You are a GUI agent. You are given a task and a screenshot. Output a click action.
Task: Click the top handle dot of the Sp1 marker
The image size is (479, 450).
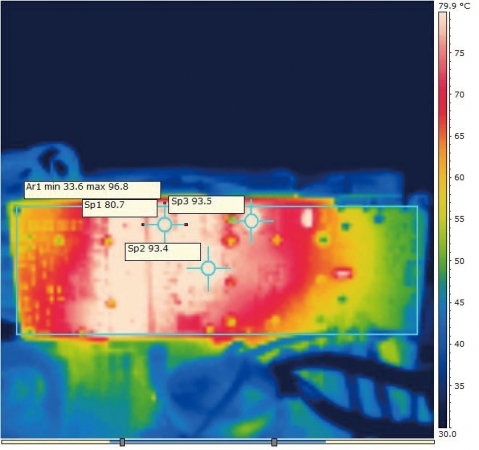(165, 203)
